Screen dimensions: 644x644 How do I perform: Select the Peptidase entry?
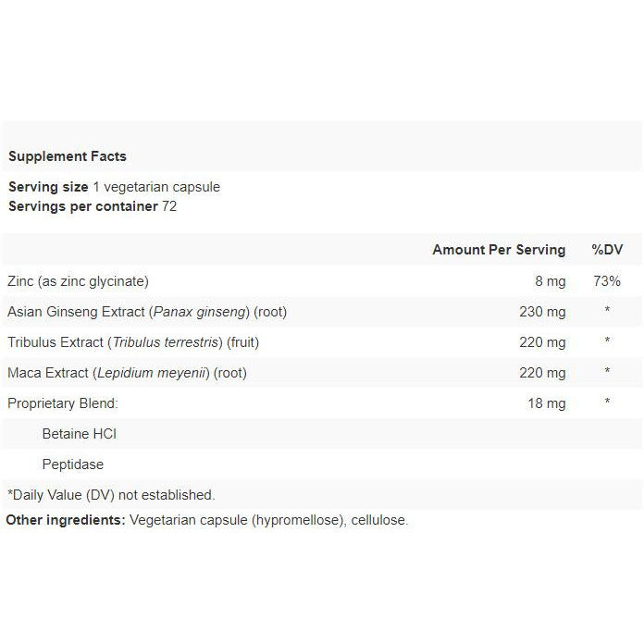[73, 464]
